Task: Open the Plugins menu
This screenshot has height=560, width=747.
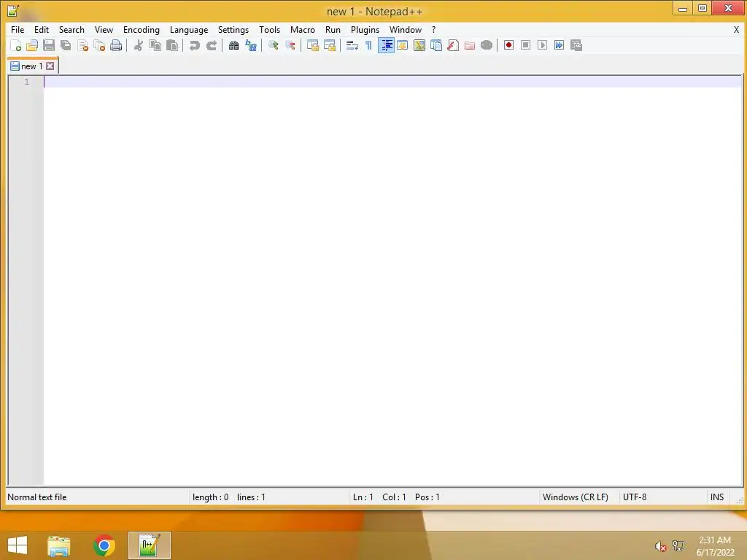Action: tap(365, 29)
